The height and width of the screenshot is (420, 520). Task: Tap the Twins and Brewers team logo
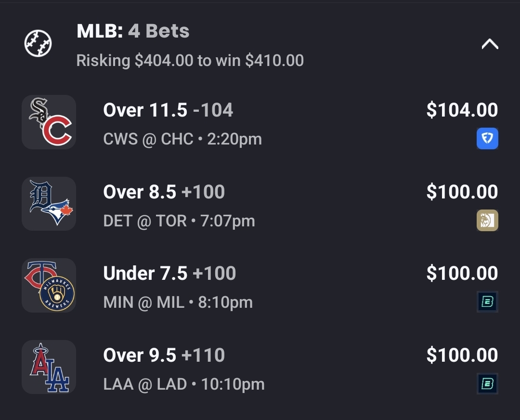[x=49, y=285]
